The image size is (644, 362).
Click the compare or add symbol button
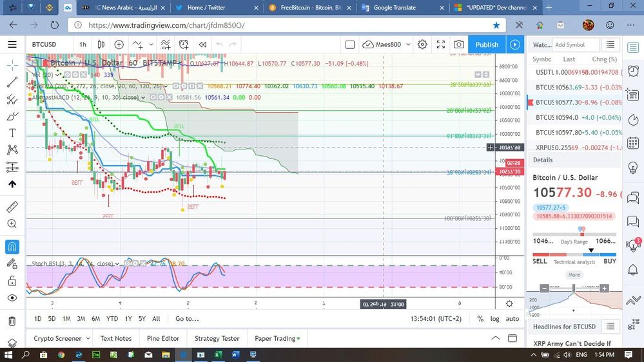[119, 44]
